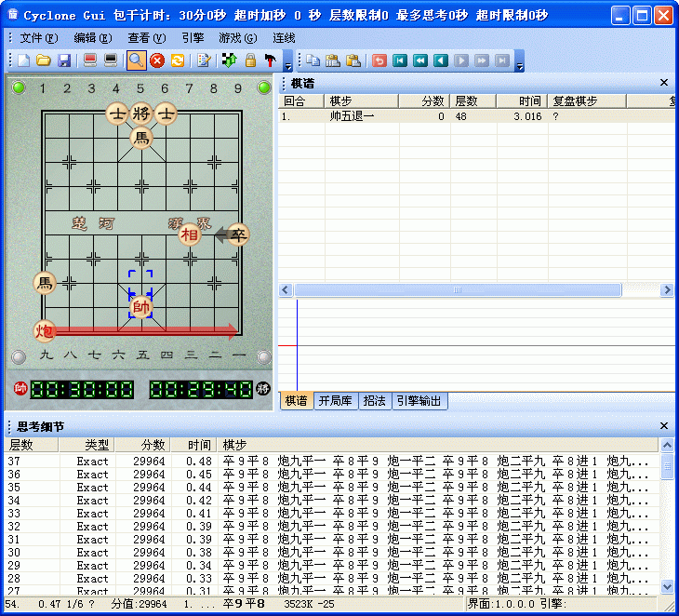Image resolution: width=679 pixels, height=616 pixels.
Task: Click the fast forward double-arrow button
Action: [482, 60]
